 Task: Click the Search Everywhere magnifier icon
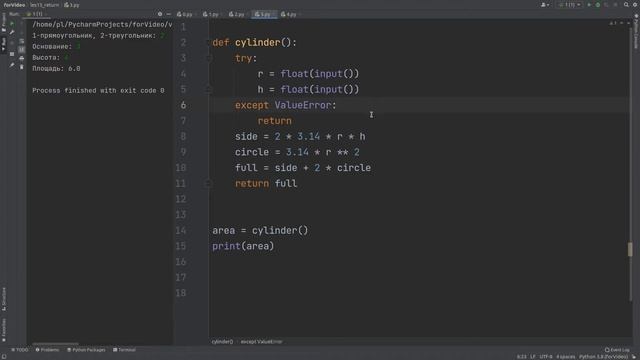[626, 5]
